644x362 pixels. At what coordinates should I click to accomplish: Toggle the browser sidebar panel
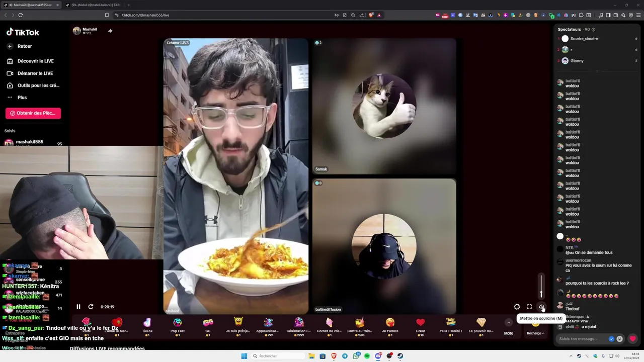[608, 15]
